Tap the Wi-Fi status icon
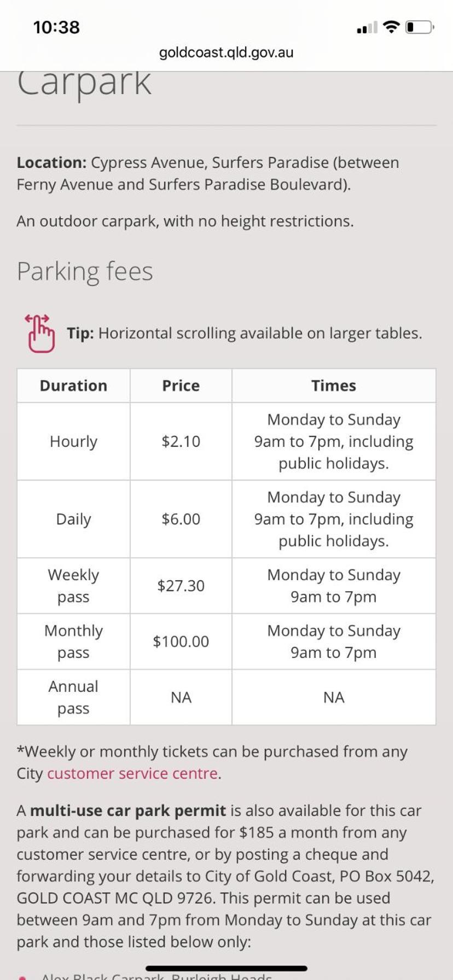453x980 pixels. 391,27
